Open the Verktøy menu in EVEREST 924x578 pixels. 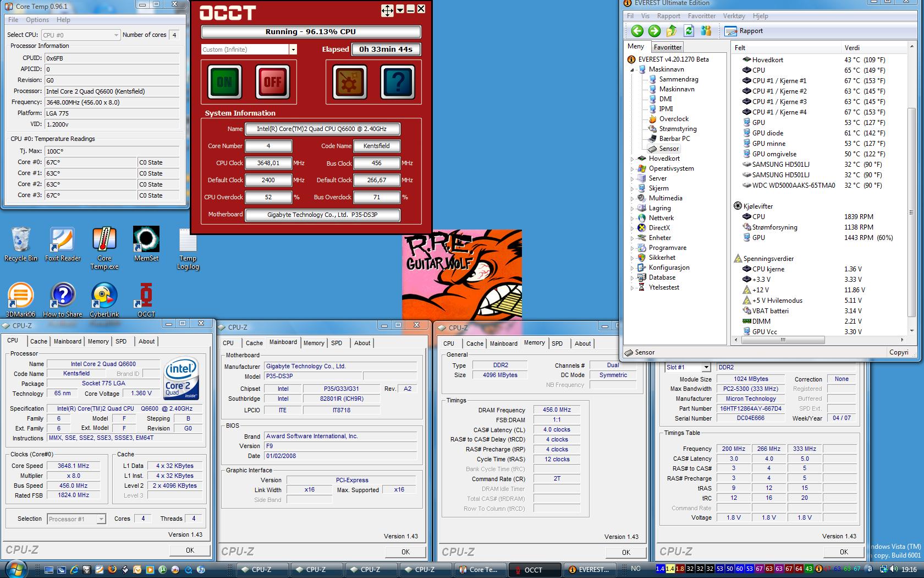(x=734, y=16)
